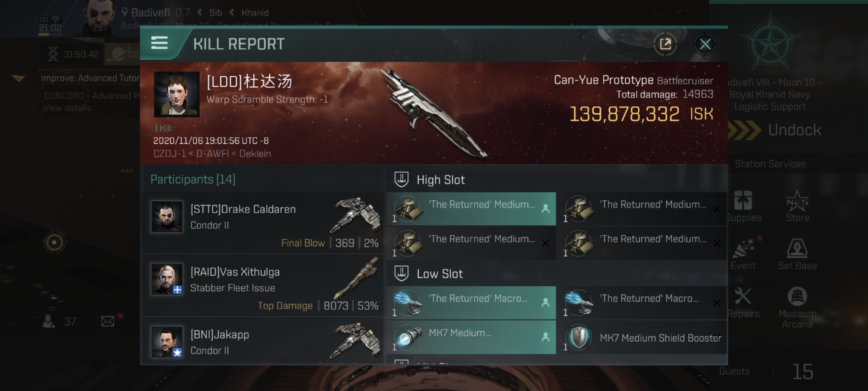
Task: View Vas Xithulga participant entry
Action: coord(263,285)
